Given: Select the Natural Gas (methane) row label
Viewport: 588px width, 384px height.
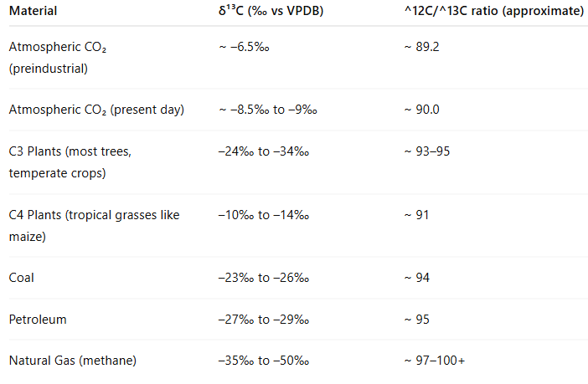Looking at the screenshot, I should (x=72, y=361).
